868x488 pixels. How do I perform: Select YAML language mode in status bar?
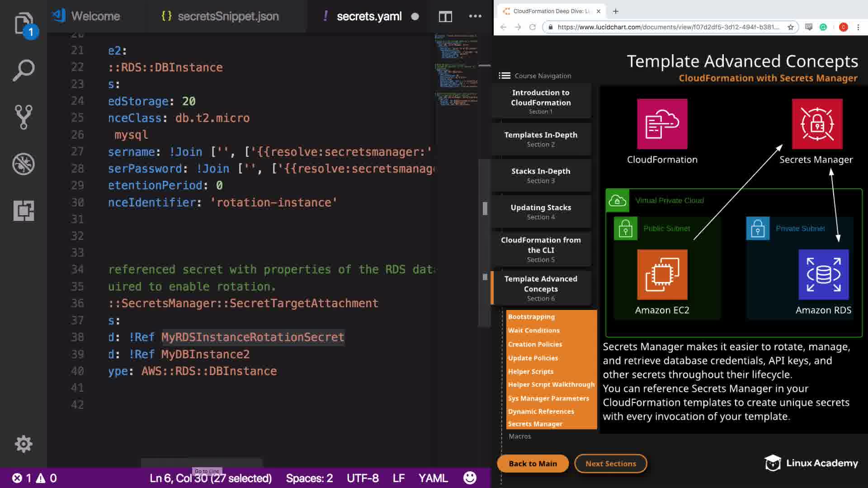(x=433, y=478)
